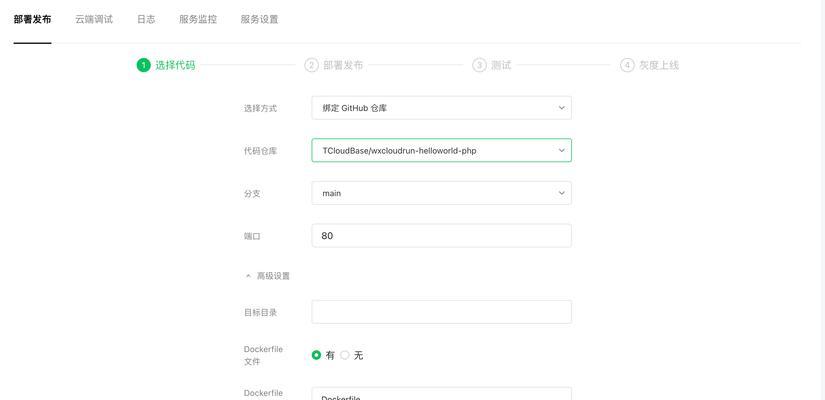
Task: Switch to the 部署发布 tab
Action: coord(33,19)
